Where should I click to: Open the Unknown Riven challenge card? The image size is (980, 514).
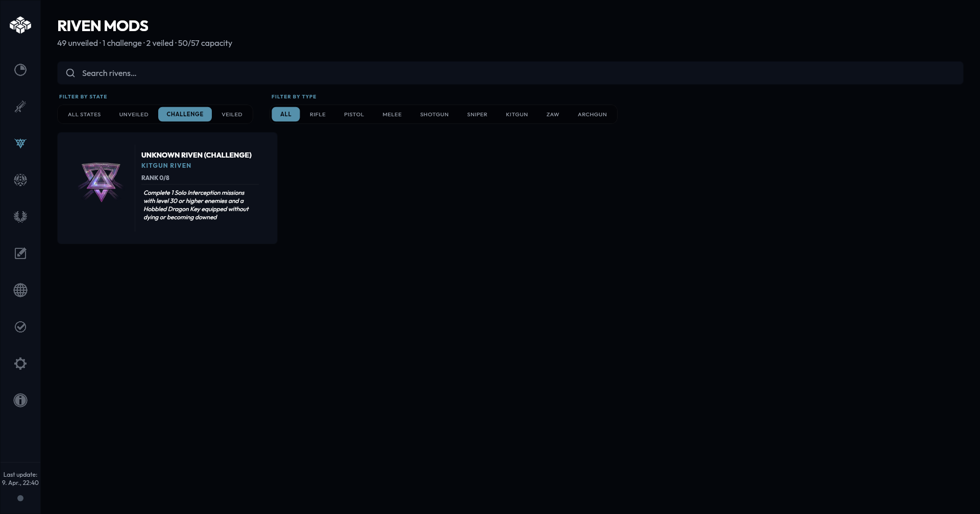[167, 188]
